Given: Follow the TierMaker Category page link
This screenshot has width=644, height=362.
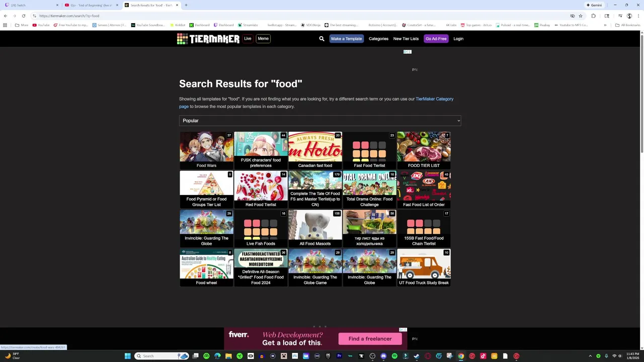Looking at the screenshot, I should click(434, 99).
